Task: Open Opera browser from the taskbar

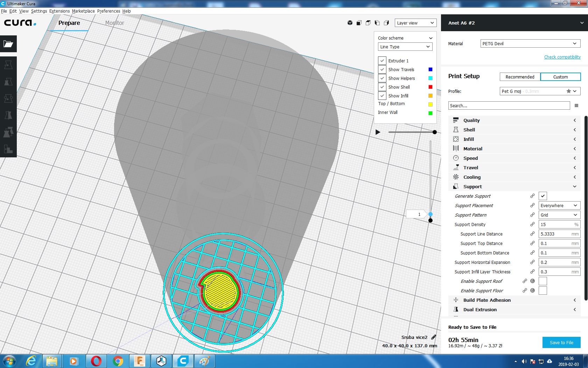Action: click(x=96, y=361)
